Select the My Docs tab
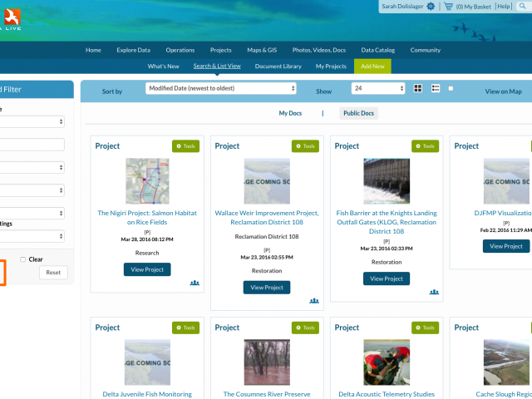Image resolution: width=532 pixels, height=399 pixels. click(290, 113)
